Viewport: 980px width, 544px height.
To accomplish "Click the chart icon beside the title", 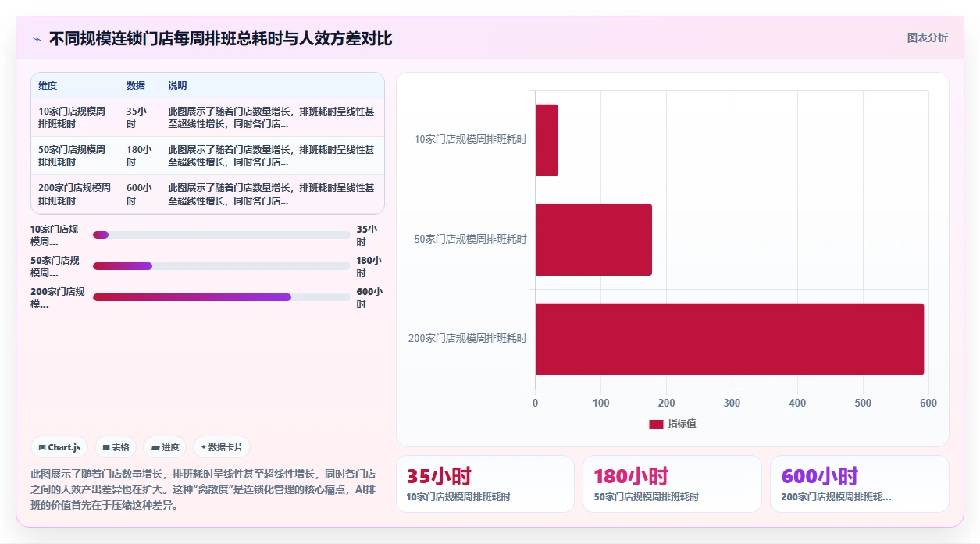I will coord(37,39).
